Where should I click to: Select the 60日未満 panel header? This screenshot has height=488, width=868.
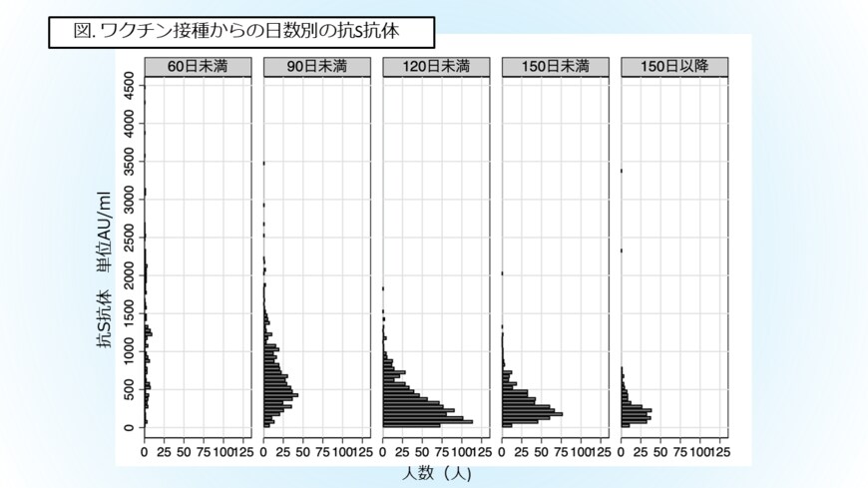click(198, 67)
